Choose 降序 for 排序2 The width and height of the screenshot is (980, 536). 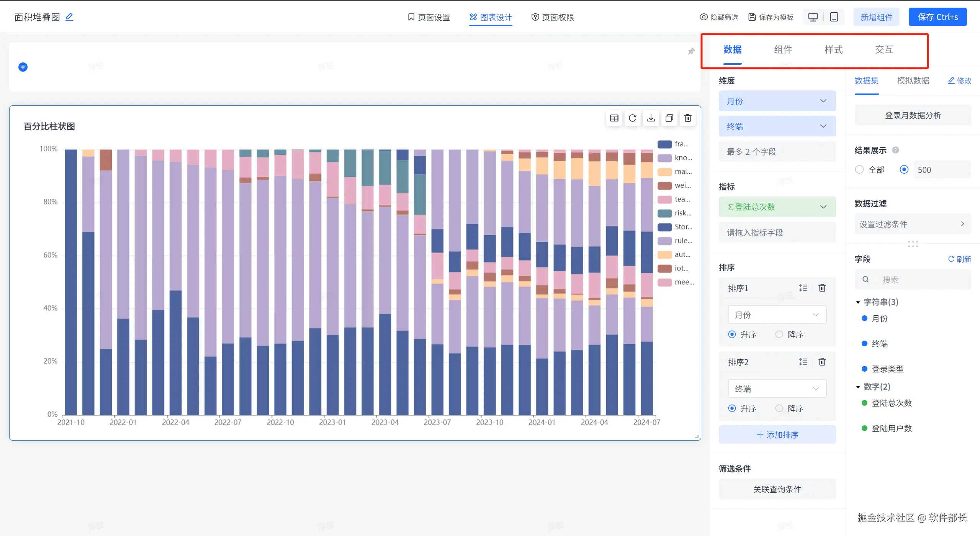(779, 408)
